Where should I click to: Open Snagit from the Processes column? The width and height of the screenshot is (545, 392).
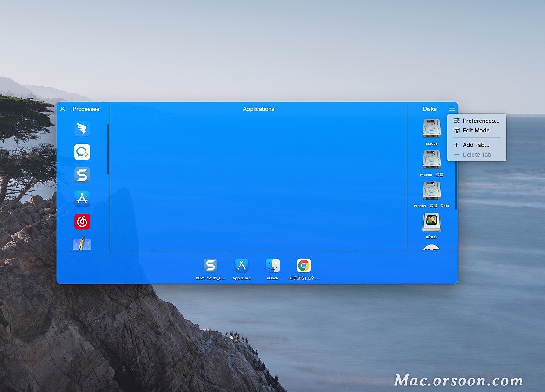point(82,175)
